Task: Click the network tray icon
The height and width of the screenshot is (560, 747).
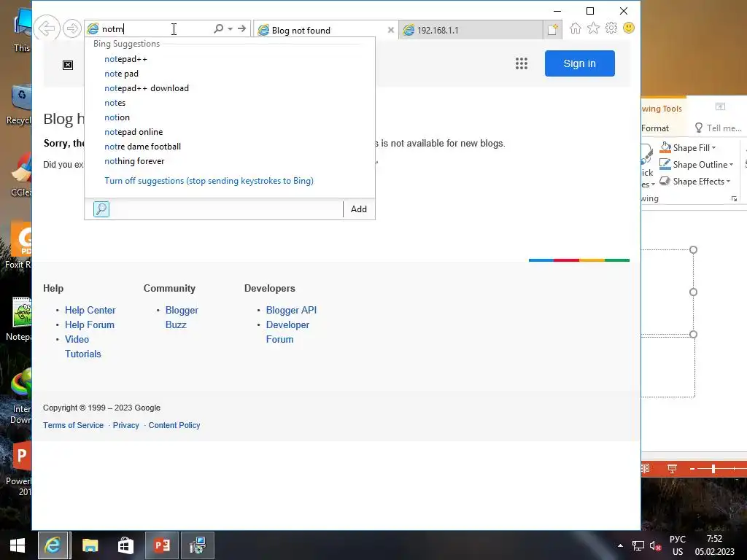Action: [x=638, y=545]
